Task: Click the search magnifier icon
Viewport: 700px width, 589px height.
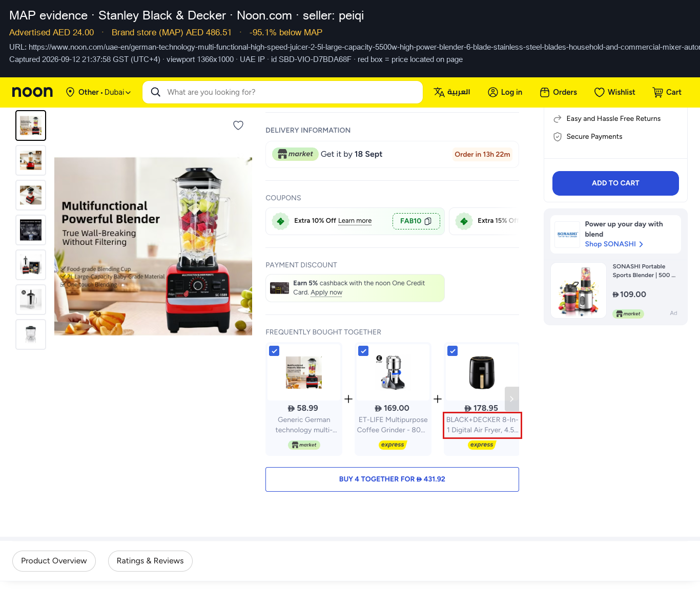Action: 156,92
